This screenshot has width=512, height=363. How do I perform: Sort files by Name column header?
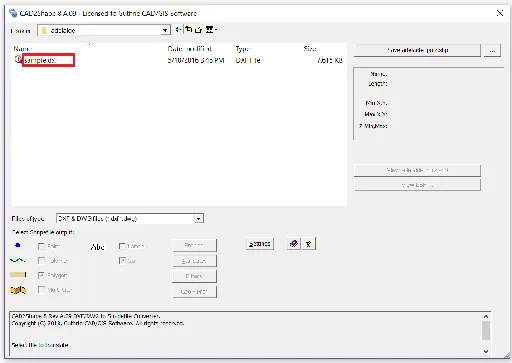tap(23, 49)
